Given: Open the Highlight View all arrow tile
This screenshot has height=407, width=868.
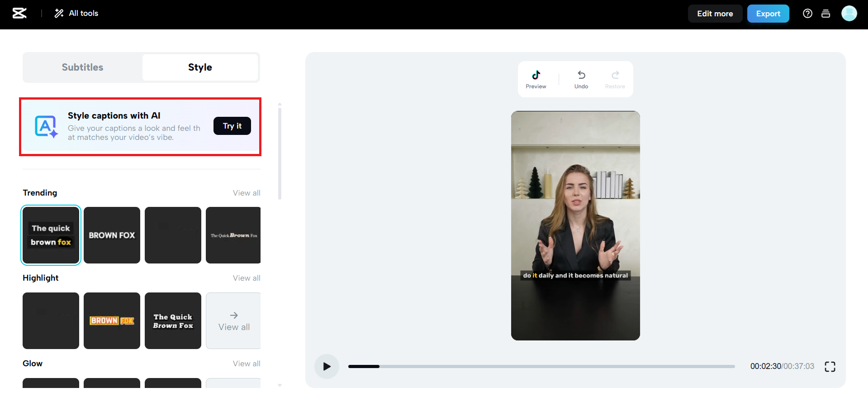Looking at the screenshot, I should pyautogui.click(x=233, y=321).
